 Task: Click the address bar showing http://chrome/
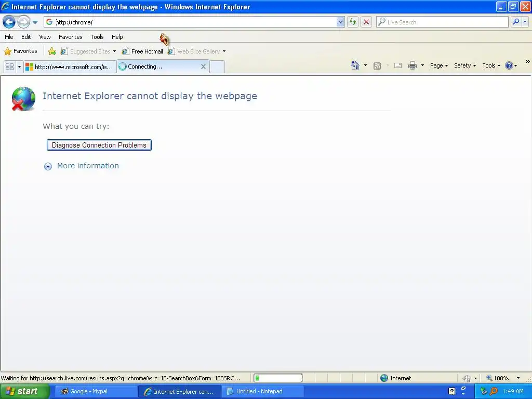click(x=194, y=22)
